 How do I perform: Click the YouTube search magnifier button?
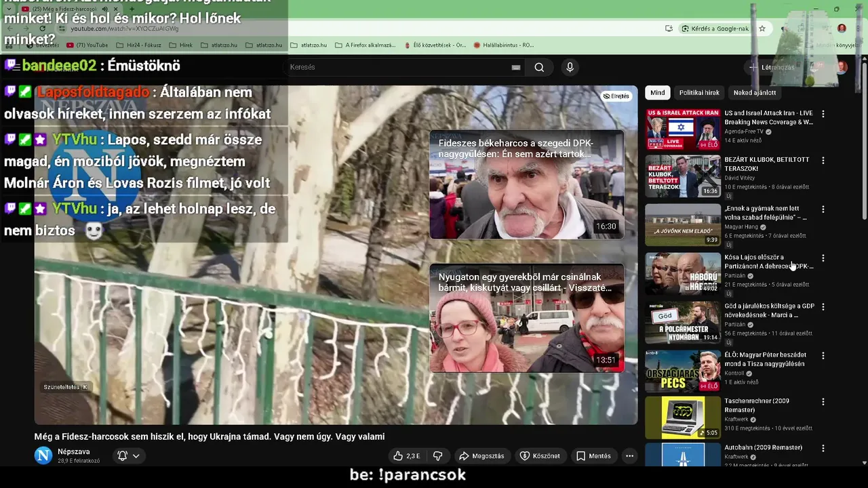(539, 67)
